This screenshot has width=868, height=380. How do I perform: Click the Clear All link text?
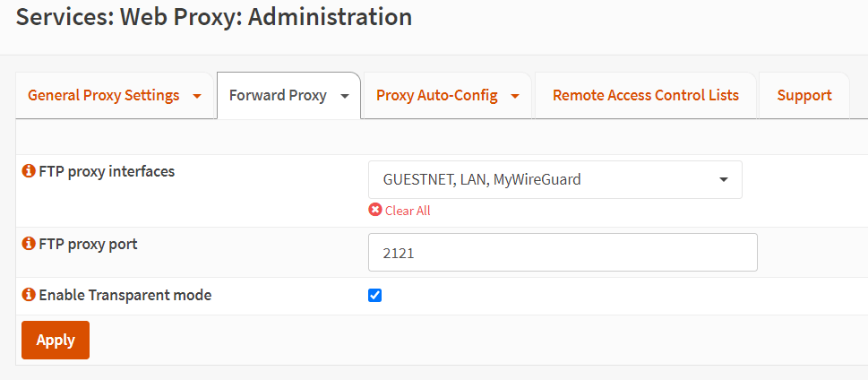coord(408,211)
